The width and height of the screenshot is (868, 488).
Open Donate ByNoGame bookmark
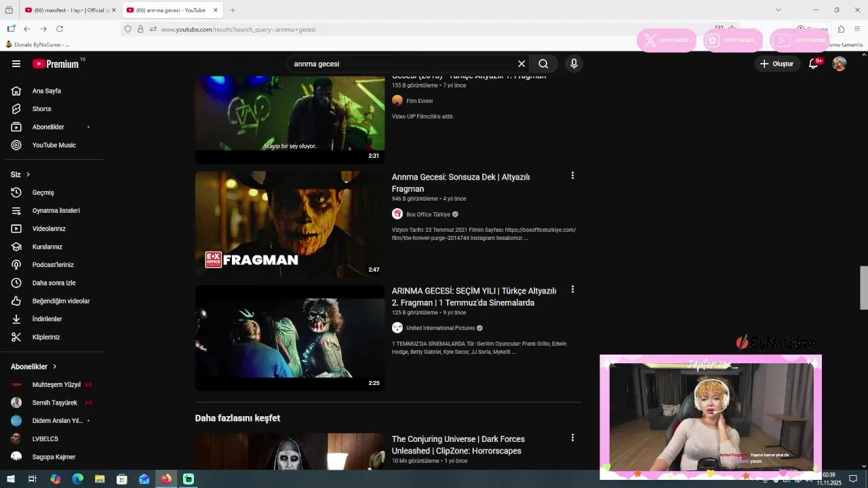pos(38,45)
